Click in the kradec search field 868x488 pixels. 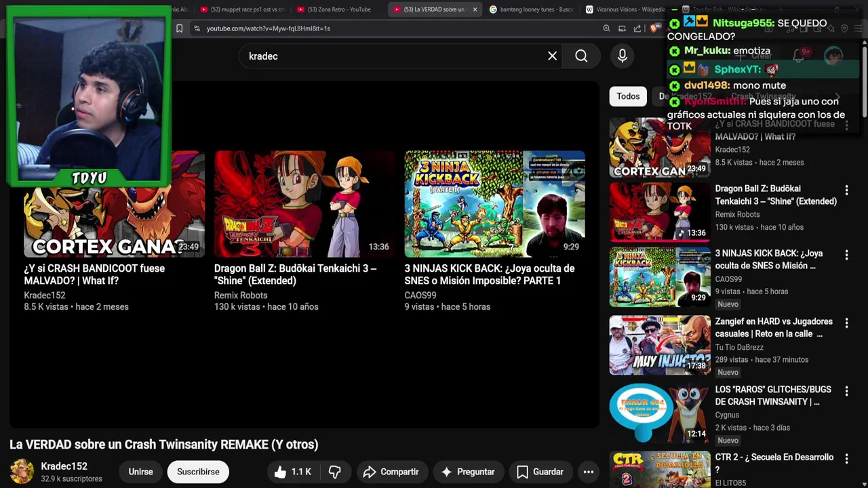[x=393, y=56]
